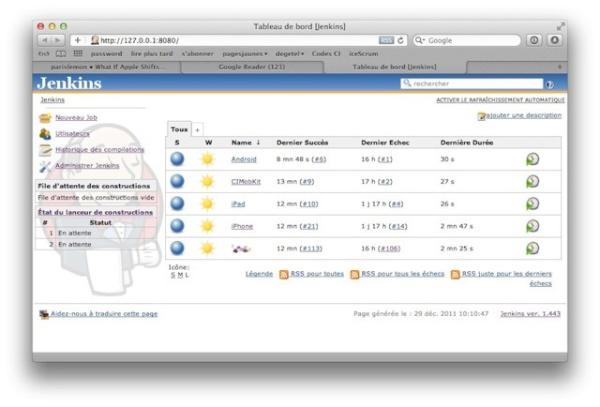Screen dimensions: 600x407
Task: Set icon size to M
Action: [x=180, y=275]
